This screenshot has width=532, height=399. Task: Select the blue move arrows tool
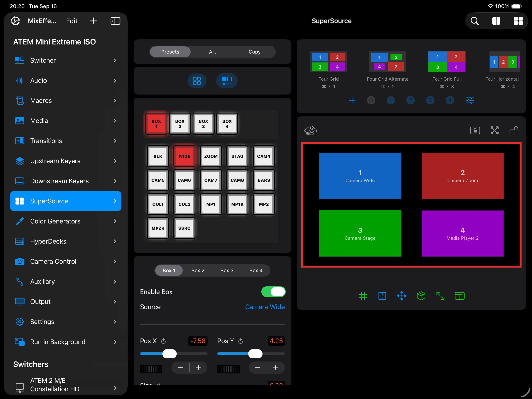point(402,296)
